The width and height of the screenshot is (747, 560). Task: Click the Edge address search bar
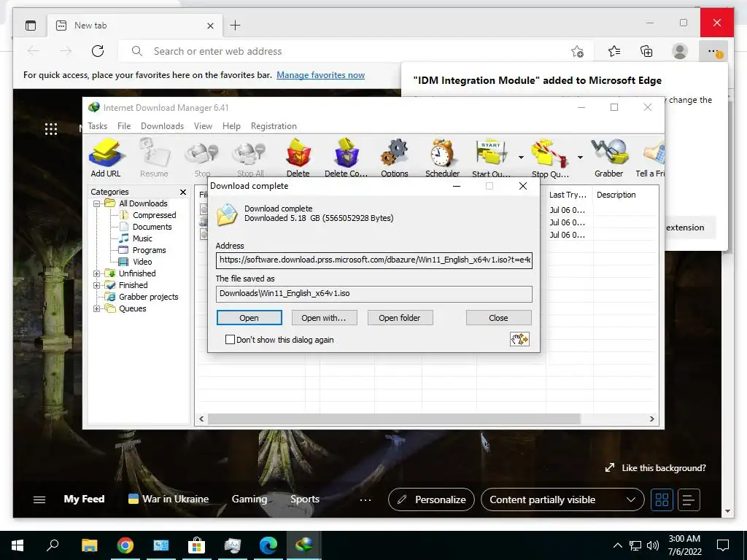pyautogui.click(x=355, y=51)
